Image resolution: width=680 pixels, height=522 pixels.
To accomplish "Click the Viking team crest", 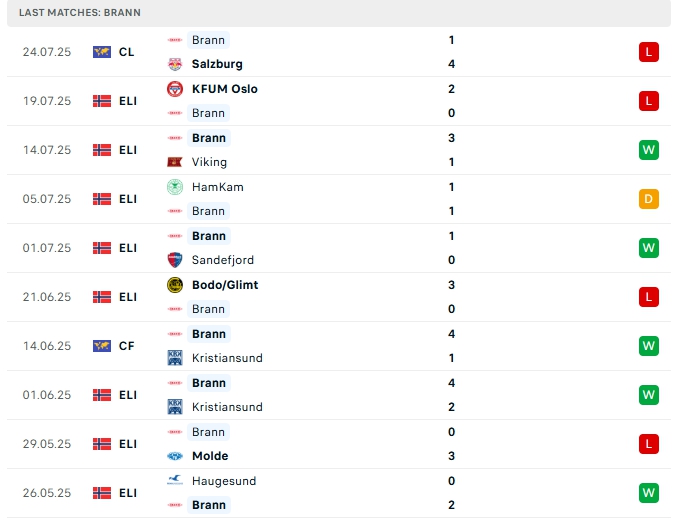I will click(175, 162).
